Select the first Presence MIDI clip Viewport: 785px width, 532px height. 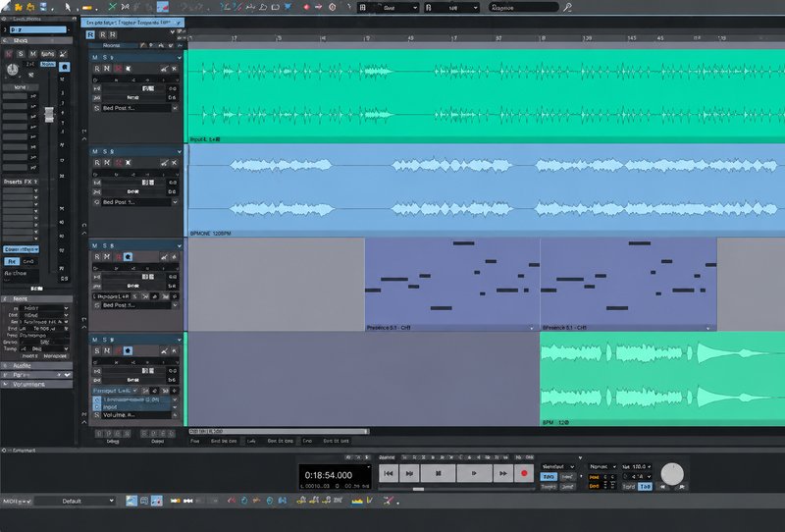pos(452,284)
